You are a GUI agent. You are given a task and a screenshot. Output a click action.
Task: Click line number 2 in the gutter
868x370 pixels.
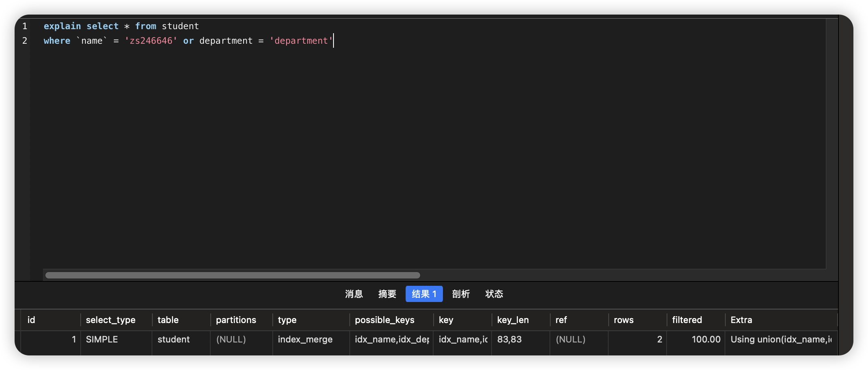[x=25, y=41]
